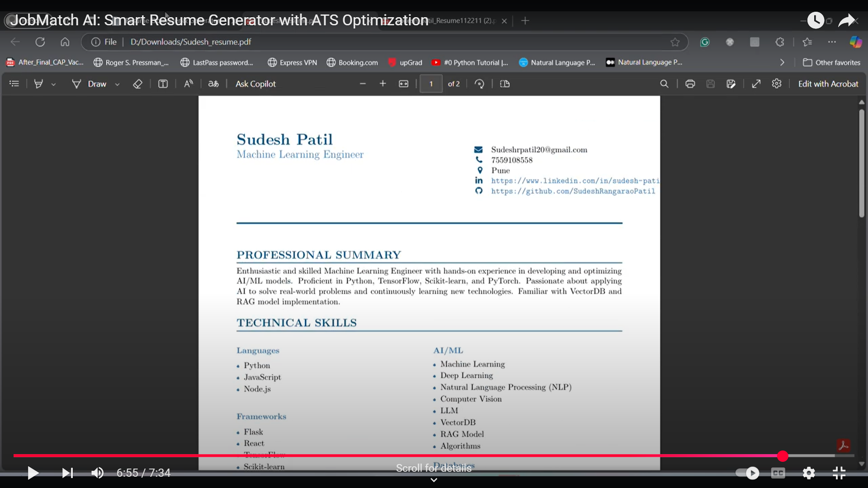Expand the Highlight tool dropdown arrow
The height and width of the screenshot is (488, 868).
53,84
